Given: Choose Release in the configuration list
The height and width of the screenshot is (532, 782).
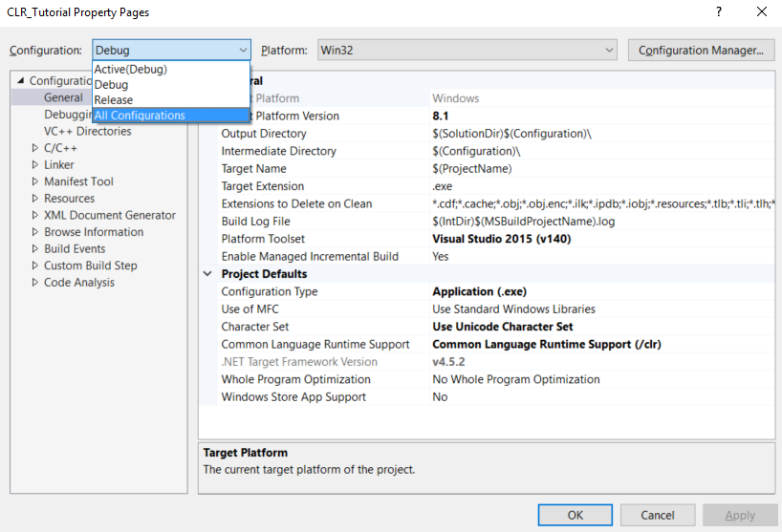Looking at the screenshot, I should (x=114, y=100).
